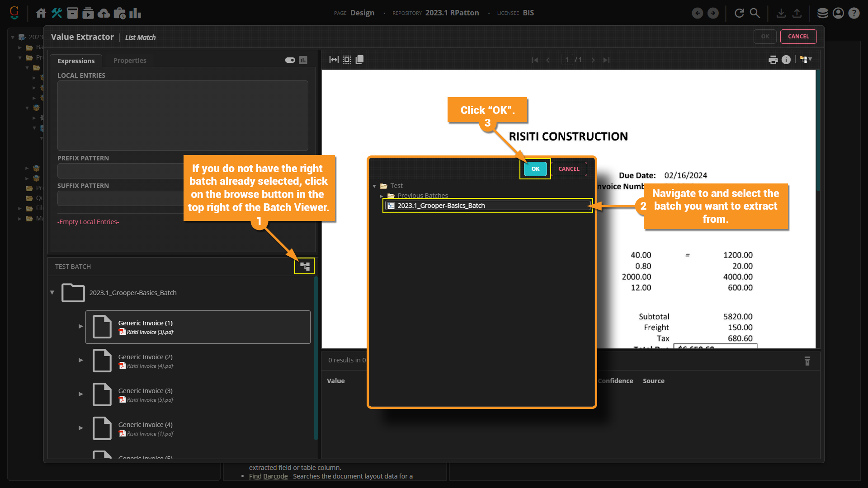Toggle the fit-page selection icon
Screen dimensions: 868x488
coord(347,60)
